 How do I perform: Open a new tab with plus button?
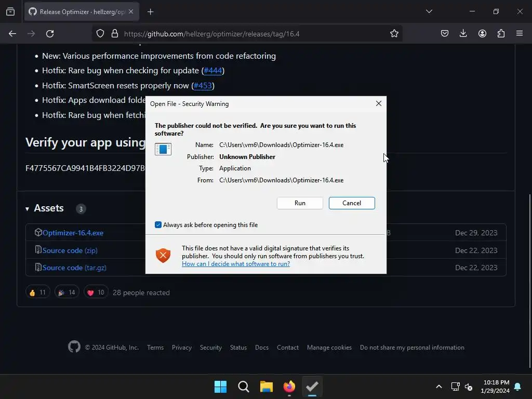pos(151,12)
